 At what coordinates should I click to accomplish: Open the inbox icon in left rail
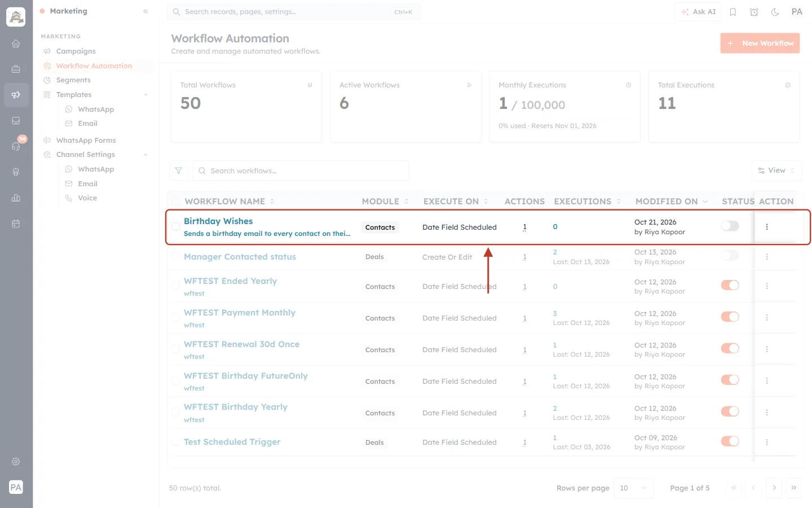click(x=16, y=121)
